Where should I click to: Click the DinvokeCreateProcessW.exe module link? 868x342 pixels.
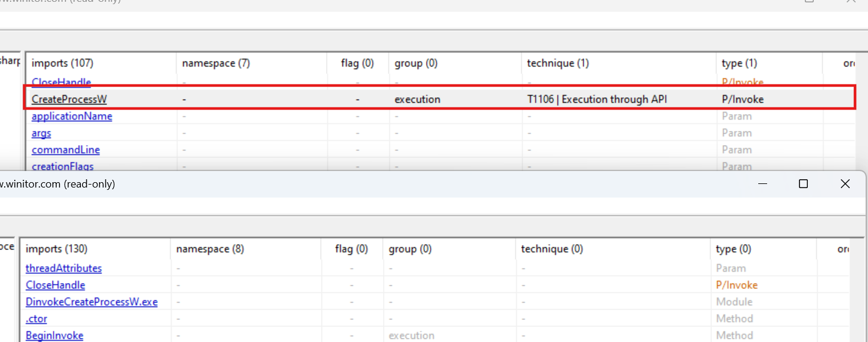coord(91,302)
